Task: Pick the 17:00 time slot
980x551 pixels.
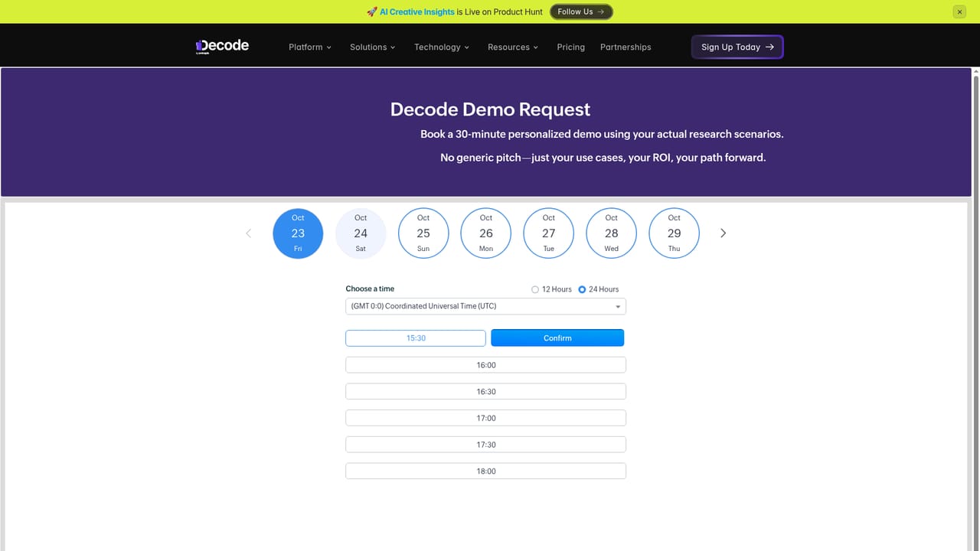Action: (485, 418)
